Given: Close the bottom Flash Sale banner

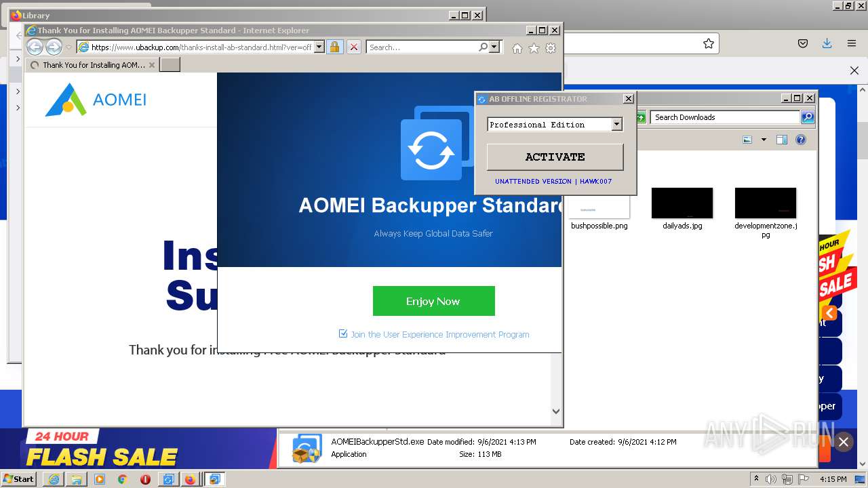Looking at the screenshot, I should coord(843,442).
